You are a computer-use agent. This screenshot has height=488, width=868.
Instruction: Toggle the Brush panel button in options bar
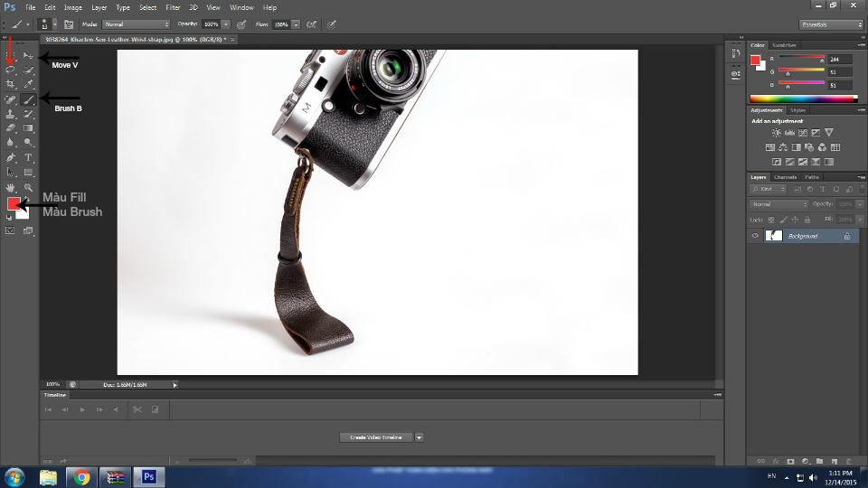click(x=69, y=24)
